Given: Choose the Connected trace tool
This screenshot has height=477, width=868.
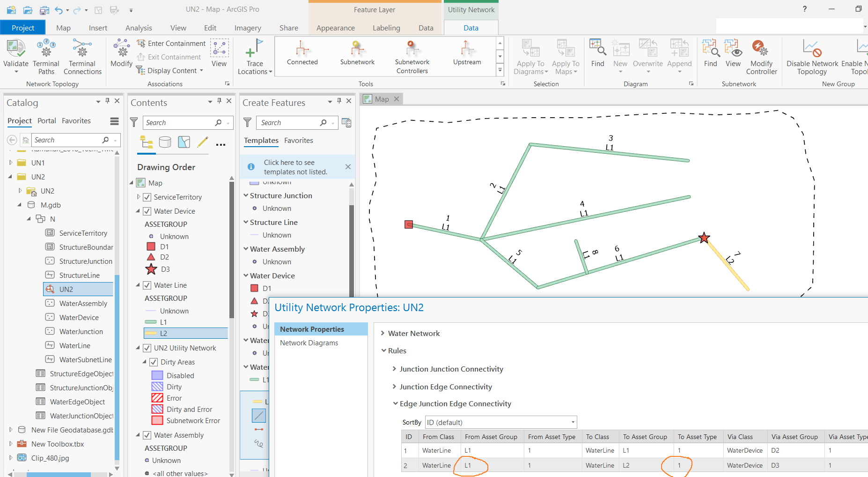Looking at the screenshot, I should click(302, 52).
